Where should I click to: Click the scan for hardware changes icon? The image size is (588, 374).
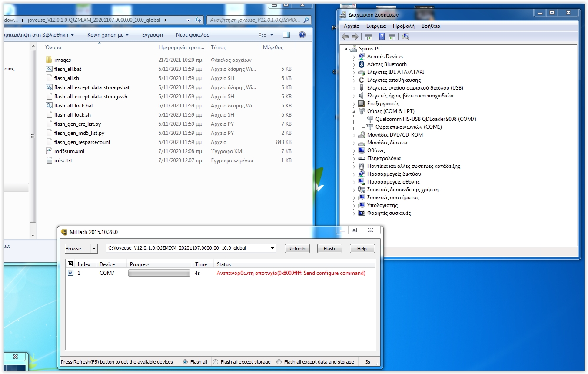405,37
